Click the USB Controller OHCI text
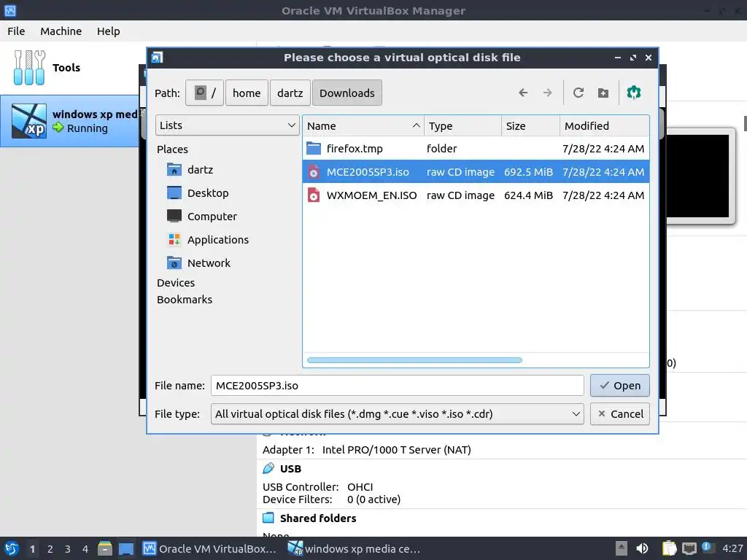Image resolution: width=747 pixels, height=560 pixels. pos(318,486)
